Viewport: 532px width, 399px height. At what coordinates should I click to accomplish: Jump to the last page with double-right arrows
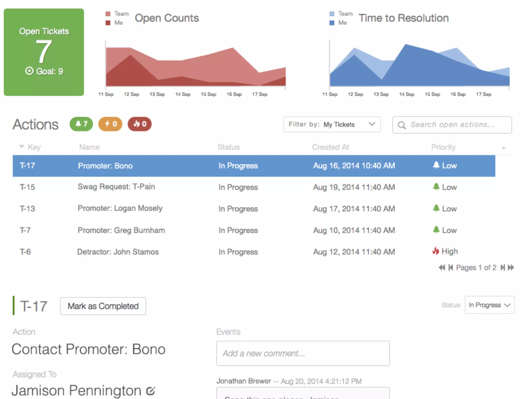[511, 268]
